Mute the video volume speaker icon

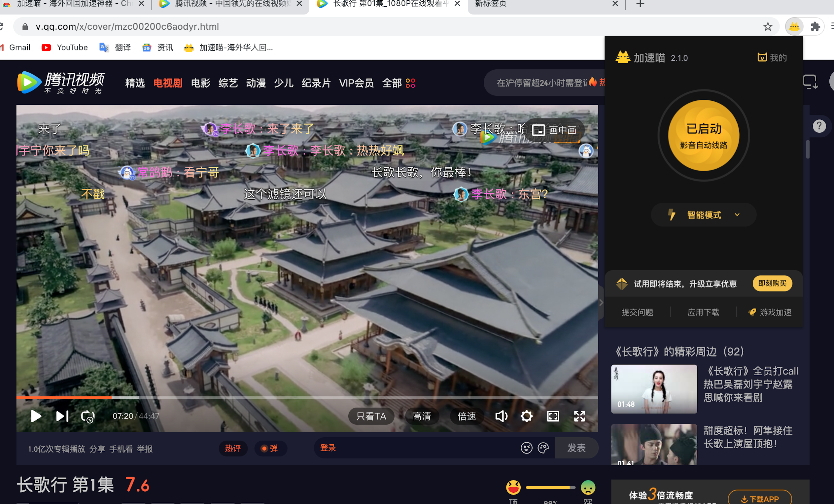click(x=501, y=416)
